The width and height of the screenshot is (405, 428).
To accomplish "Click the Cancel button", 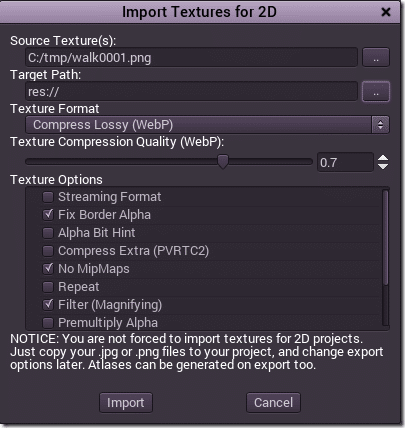I will pyautogui.click(x=273, y=403).
